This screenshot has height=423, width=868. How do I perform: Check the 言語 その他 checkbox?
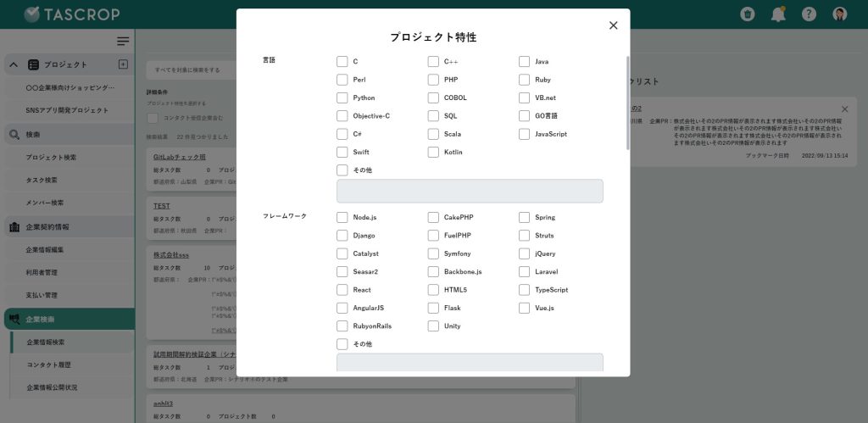(342, 170)
